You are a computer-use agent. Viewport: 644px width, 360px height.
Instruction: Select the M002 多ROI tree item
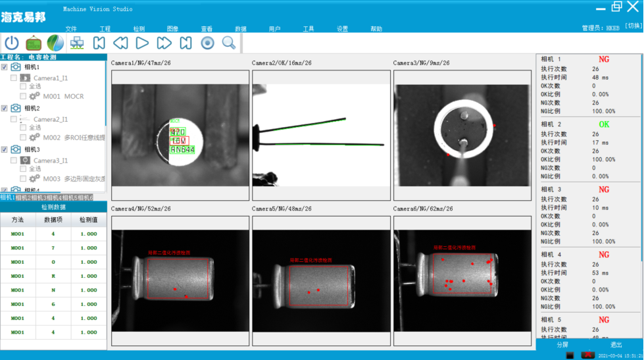(x=74, y=138)
